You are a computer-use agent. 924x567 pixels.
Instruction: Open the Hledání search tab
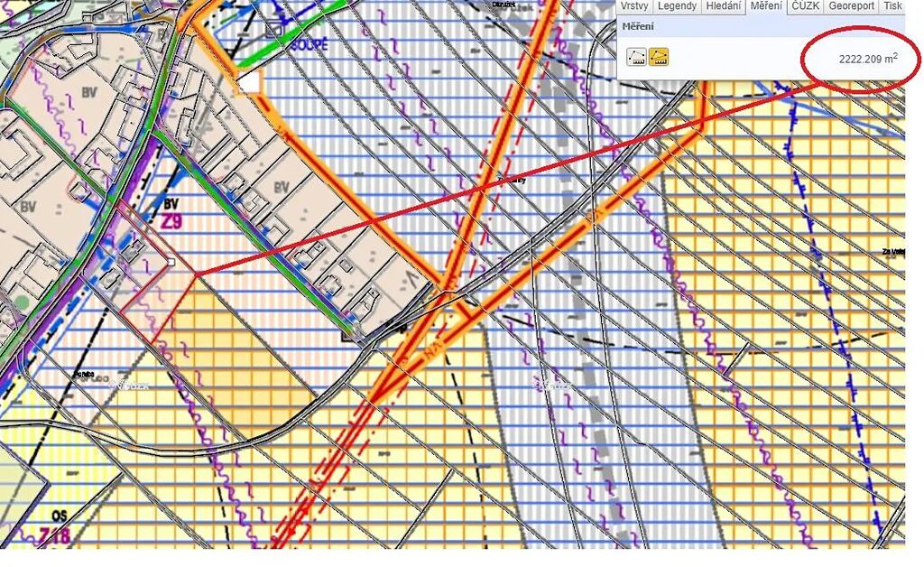tap(723, 6)
